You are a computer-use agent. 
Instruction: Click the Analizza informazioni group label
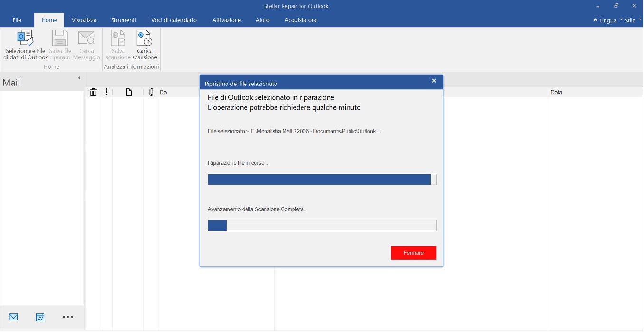[132, 67]
